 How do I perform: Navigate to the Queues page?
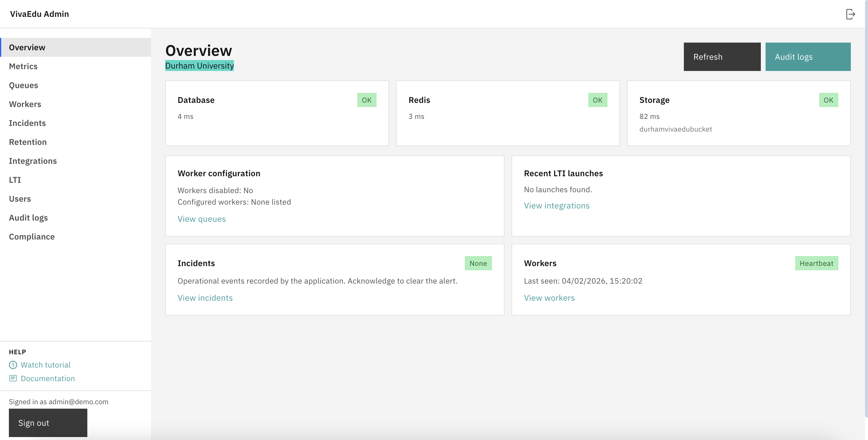click(x=23, y=85)
